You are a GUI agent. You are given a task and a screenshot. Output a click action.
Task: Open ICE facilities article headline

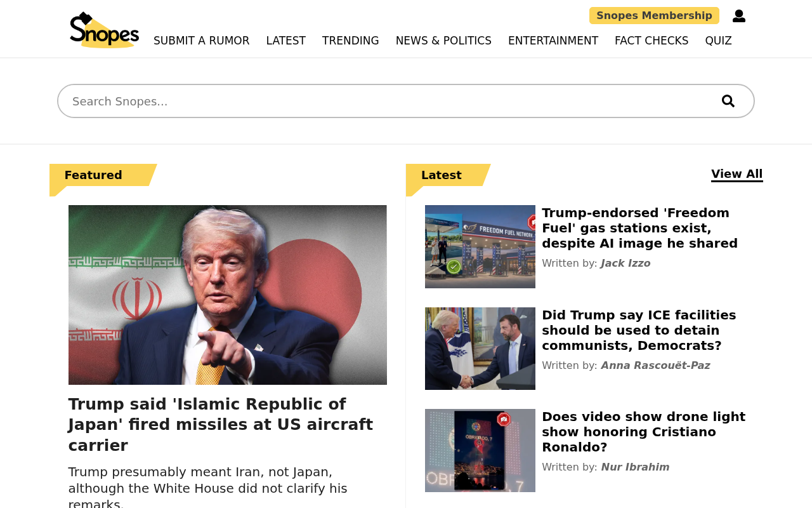click(639, 330)
